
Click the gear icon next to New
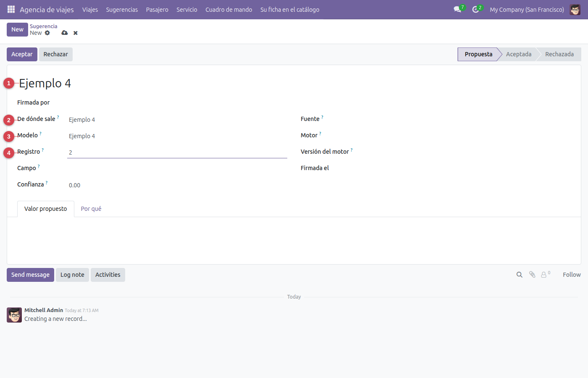[47, 33]
